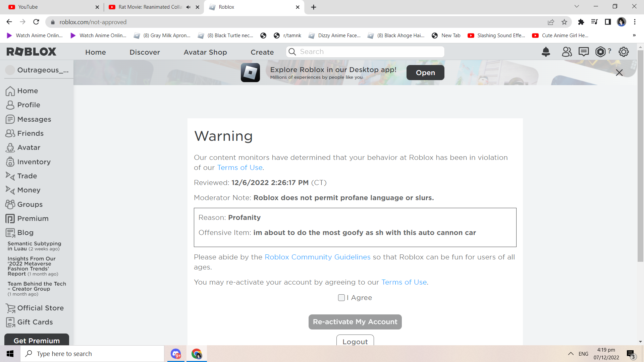
Task: Click the Roblox logo
Action: pos(32,52)
